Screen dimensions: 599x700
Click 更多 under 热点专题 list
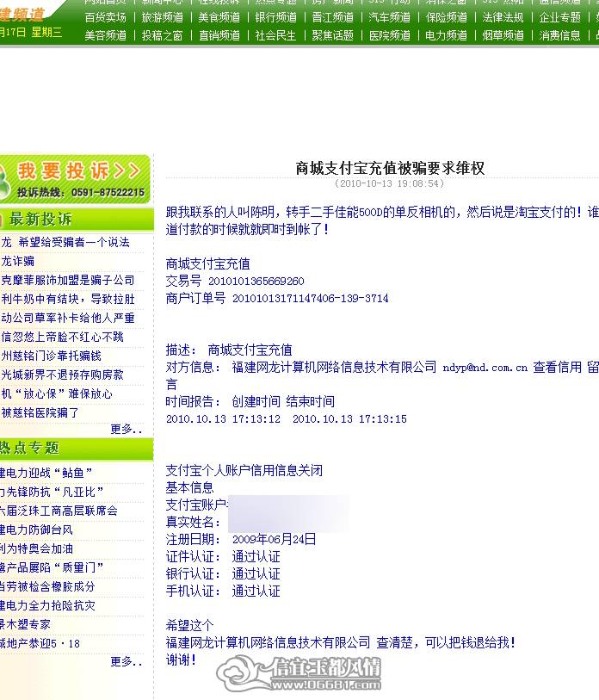[127, 661]
